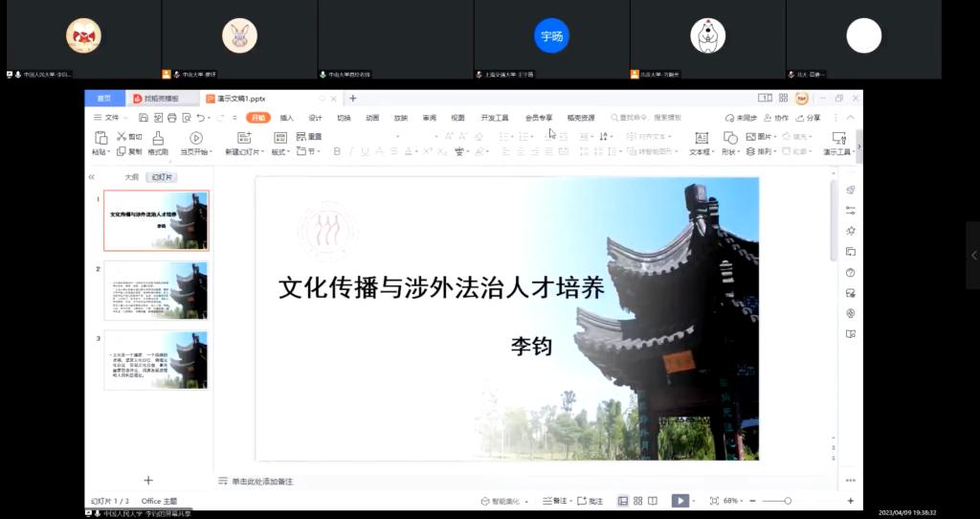The image size is (980, 519).
Task: Switch to 大纲 outline view in panel
Action: pos(132,177)
